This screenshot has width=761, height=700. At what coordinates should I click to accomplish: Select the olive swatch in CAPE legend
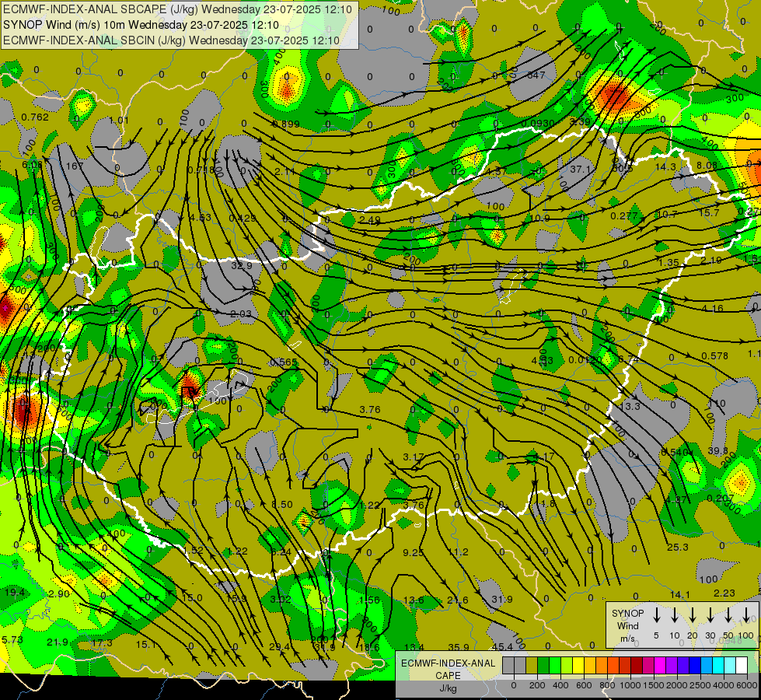coord(532,665)
